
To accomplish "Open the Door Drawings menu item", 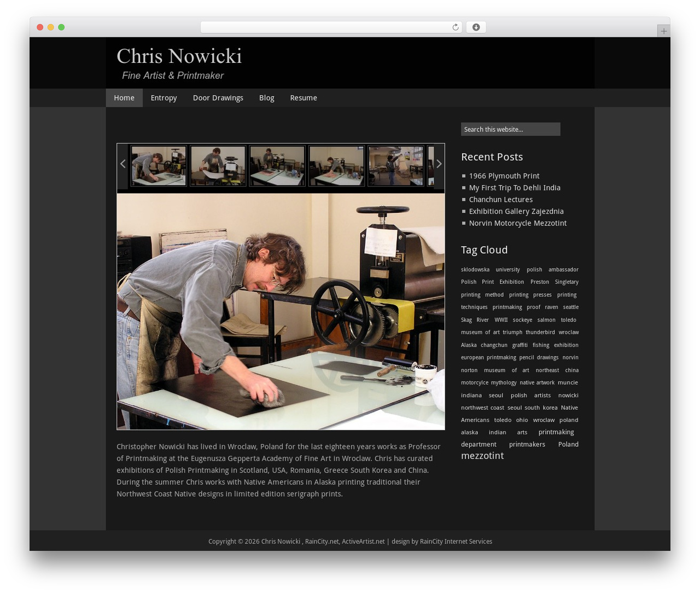I will click(x=218, y=98).
